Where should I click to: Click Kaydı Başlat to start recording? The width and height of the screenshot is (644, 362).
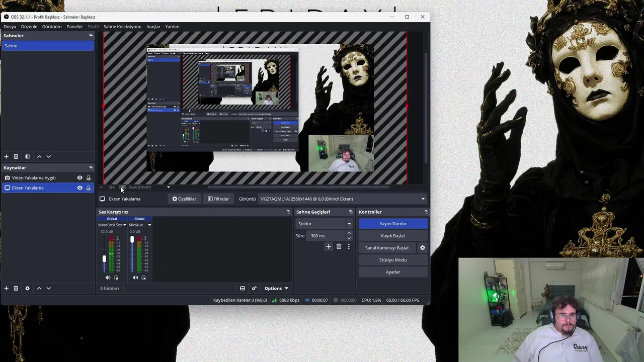click(x=393, y=236)
